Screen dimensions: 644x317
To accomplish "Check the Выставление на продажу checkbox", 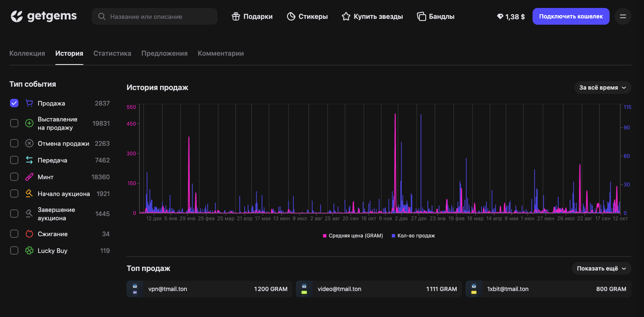I will (14, 123).
